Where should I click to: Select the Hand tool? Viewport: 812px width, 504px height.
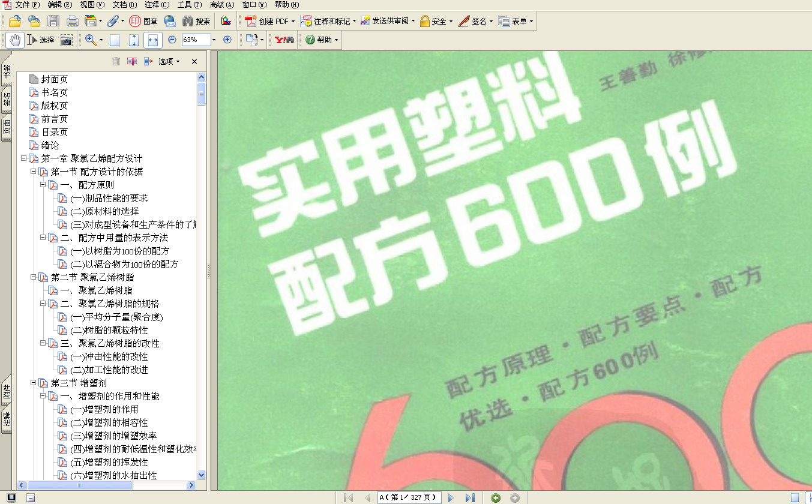[15, 40]
